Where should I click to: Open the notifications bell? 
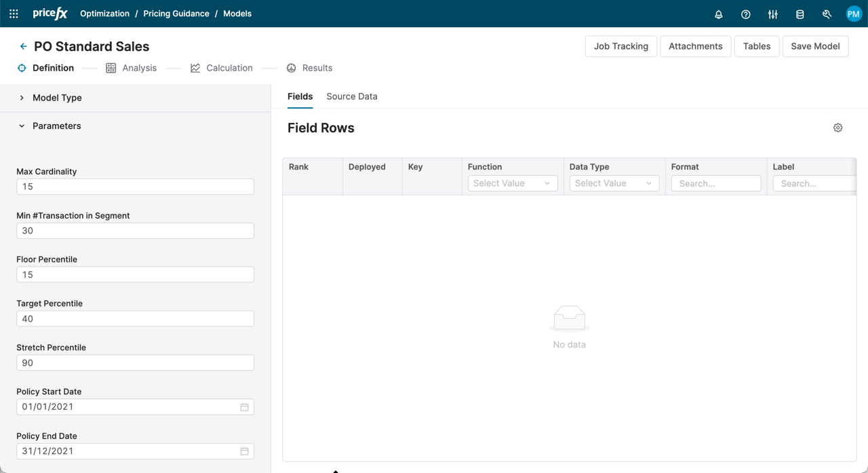click(x=718, y=14)
